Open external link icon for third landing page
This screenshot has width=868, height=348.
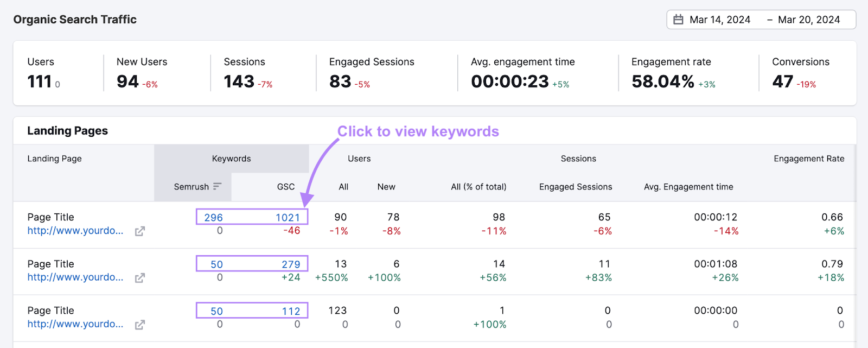point(140,325)
